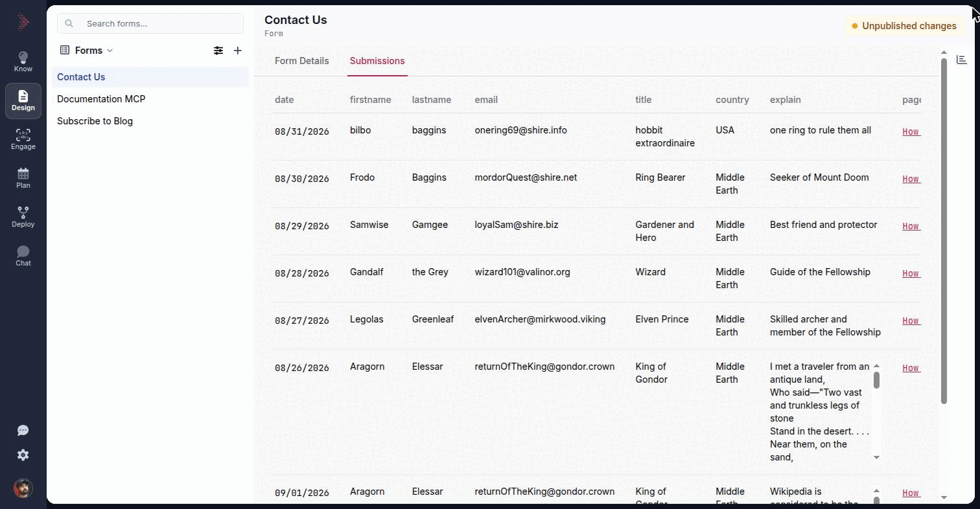Click the date 08/29/2026 cell

[302, 226]
